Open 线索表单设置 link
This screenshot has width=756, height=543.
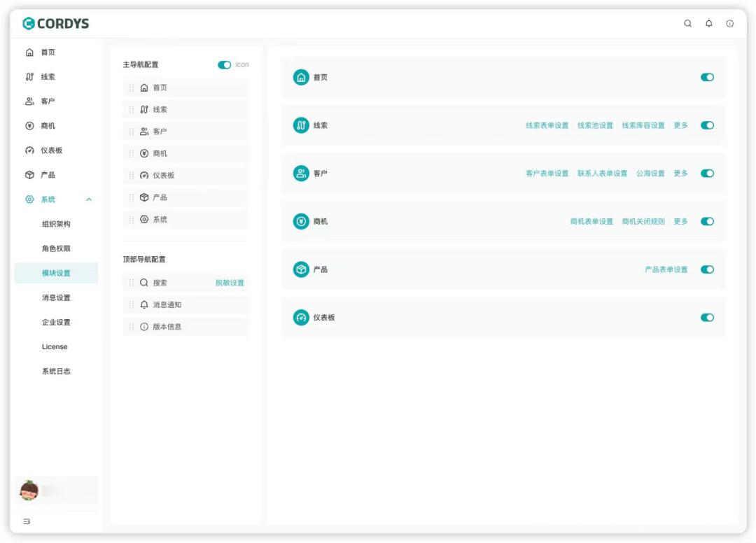[547, 126]
